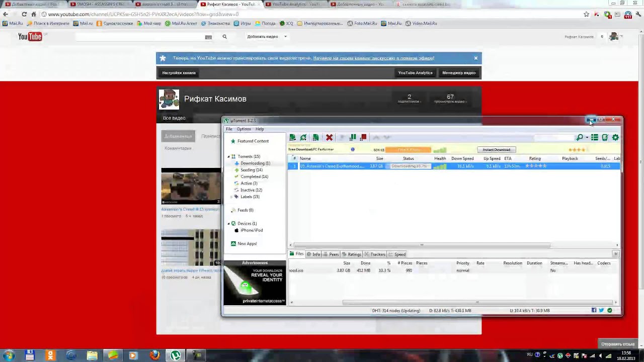644x362 pixels.
Task: Select Downloading (1) in sidebar
Action: [x=255, y=163]
